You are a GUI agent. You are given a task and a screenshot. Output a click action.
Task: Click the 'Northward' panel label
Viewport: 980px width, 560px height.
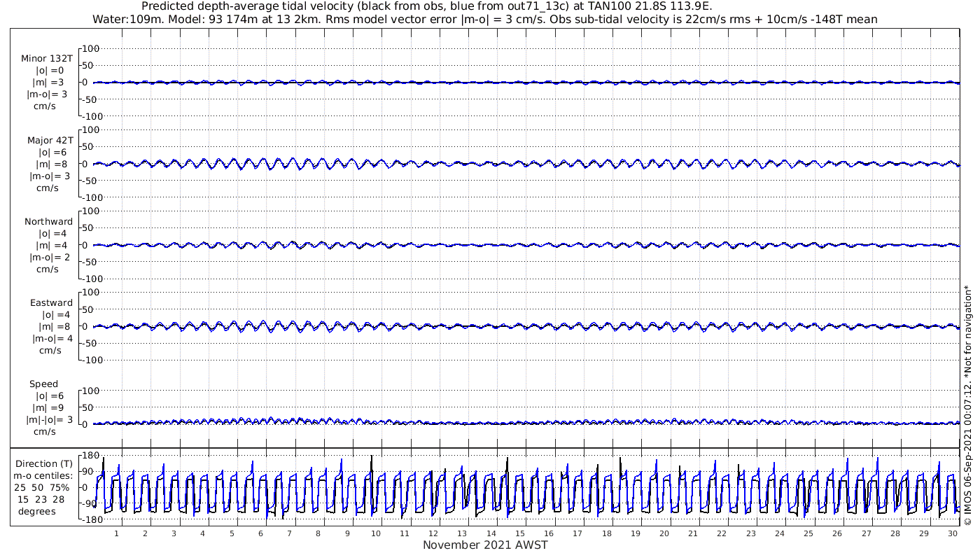pyautogui.click(x=48, y=221)
